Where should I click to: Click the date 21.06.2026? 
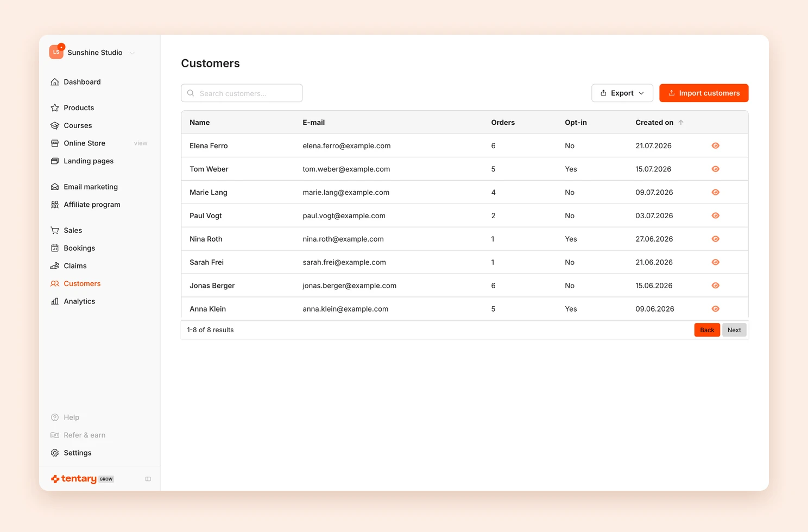654,262
